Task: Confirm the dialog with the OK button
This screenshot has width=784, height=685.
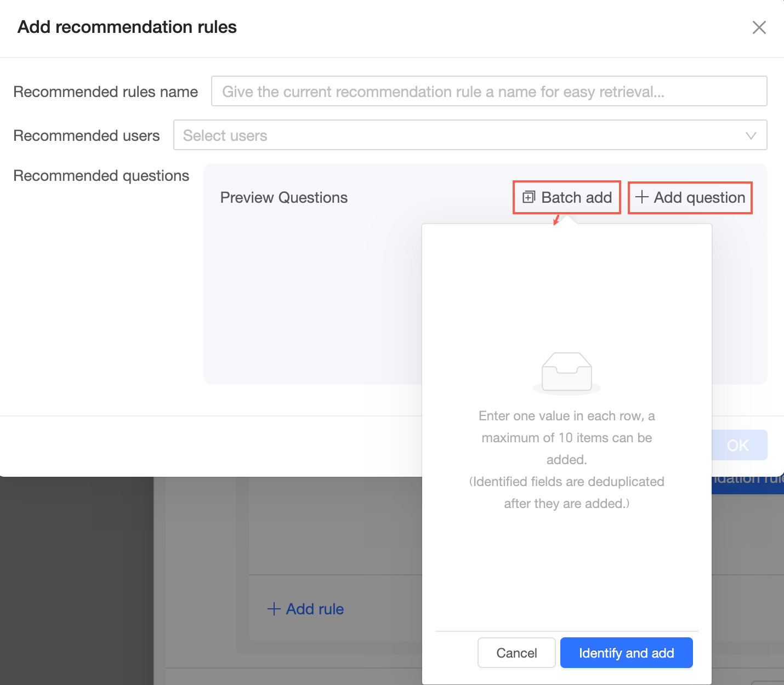Action: click(738, 445)
